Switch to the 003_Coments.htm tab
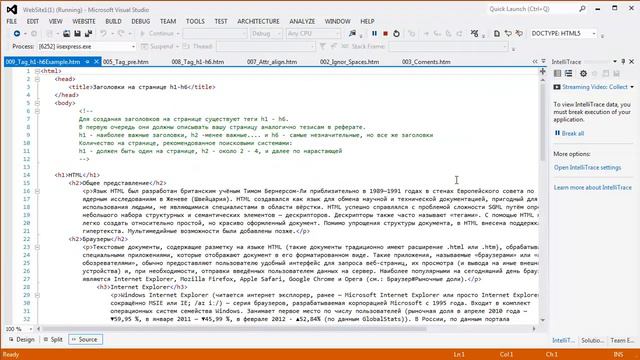 click(x=426, y=62)
